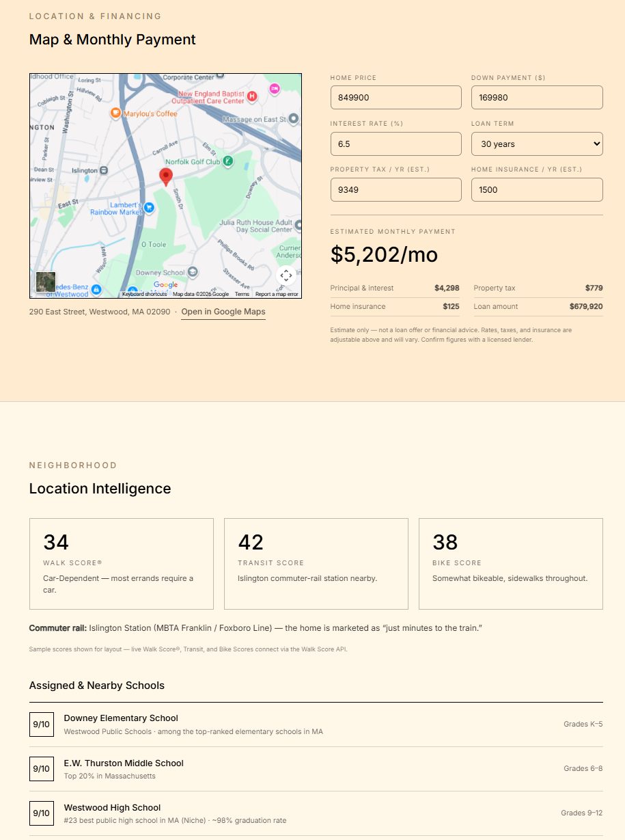The width and height of the screenshot is (625, 840).
Task: Click the Walk Score 34 card
Action: 122,564
